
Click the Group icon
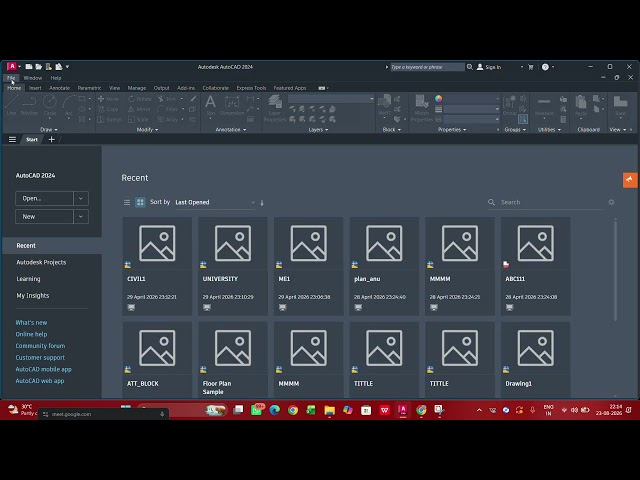[510, 104]
